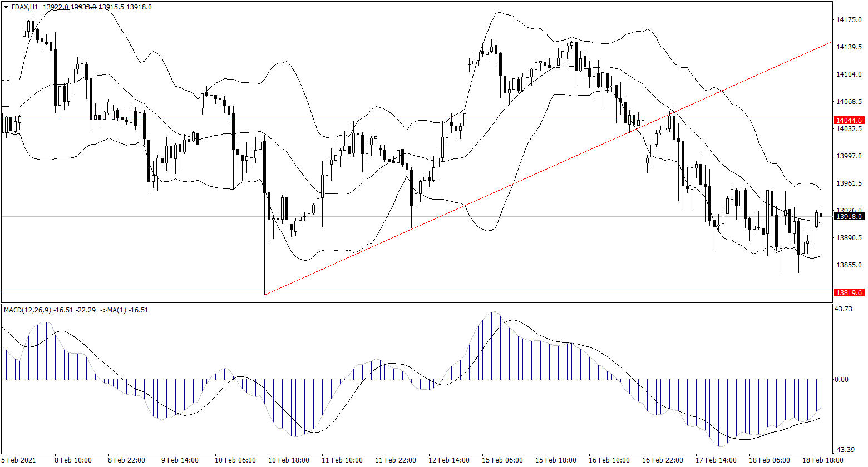
Task: Click the black 13918.0 current price tag
Action: (849, 217)
